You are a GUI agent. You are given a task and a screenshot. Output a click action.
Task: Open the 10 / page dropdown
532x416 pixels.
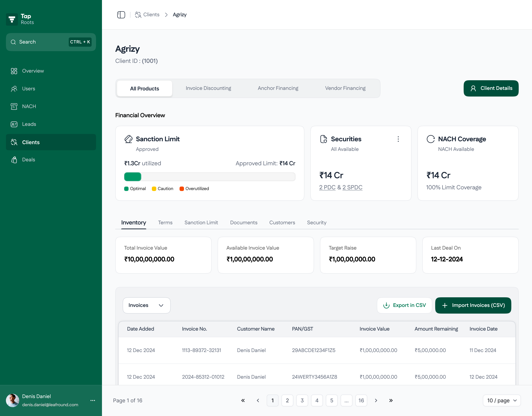(502, 400)
